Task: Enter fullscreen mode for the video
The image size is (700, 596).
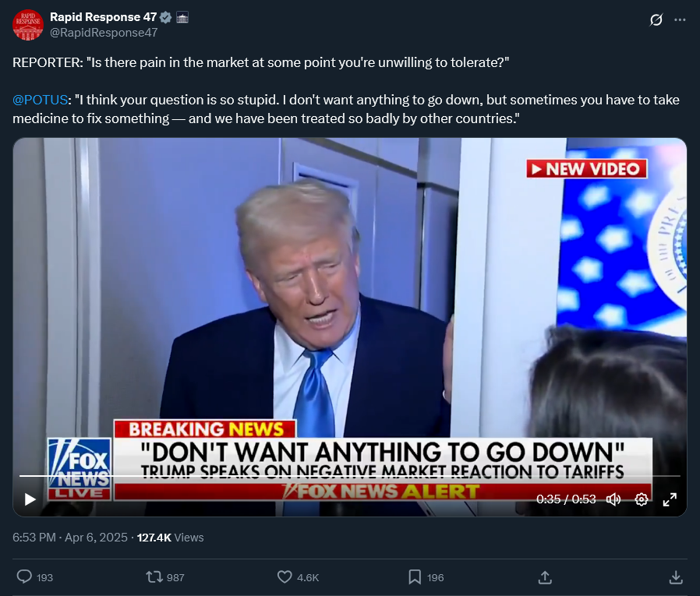Action: click(670, 499)
